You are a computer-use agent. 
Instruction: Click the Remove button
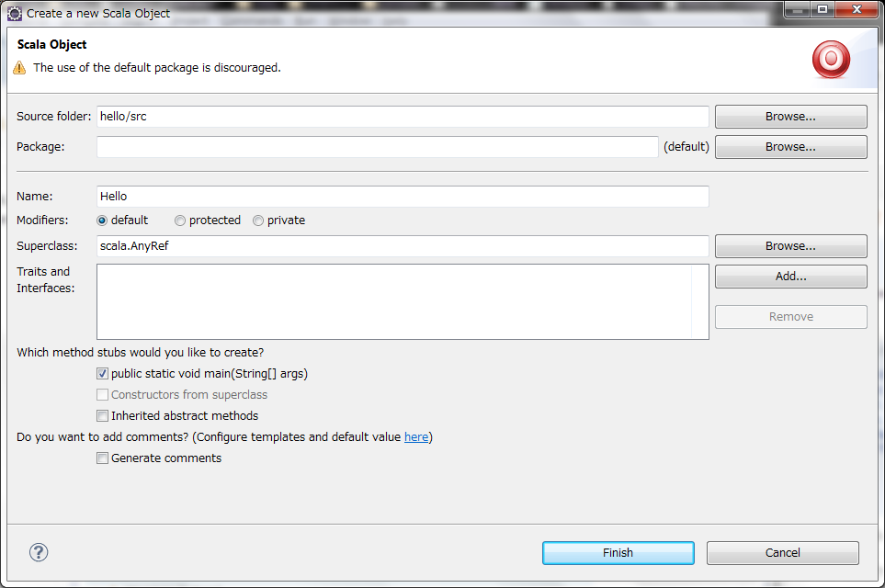tap(790, 317)
